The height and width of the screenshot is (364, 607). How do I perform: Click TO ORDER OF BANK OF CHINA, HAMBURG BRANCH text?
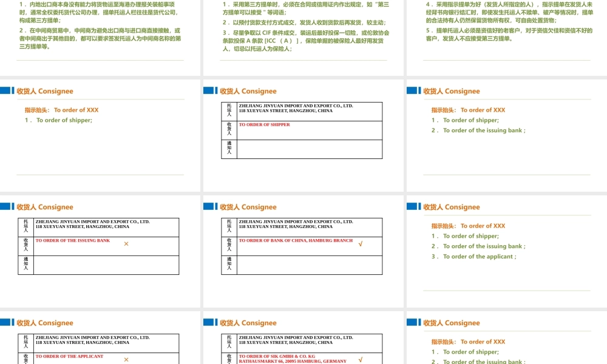pos(296,240)
